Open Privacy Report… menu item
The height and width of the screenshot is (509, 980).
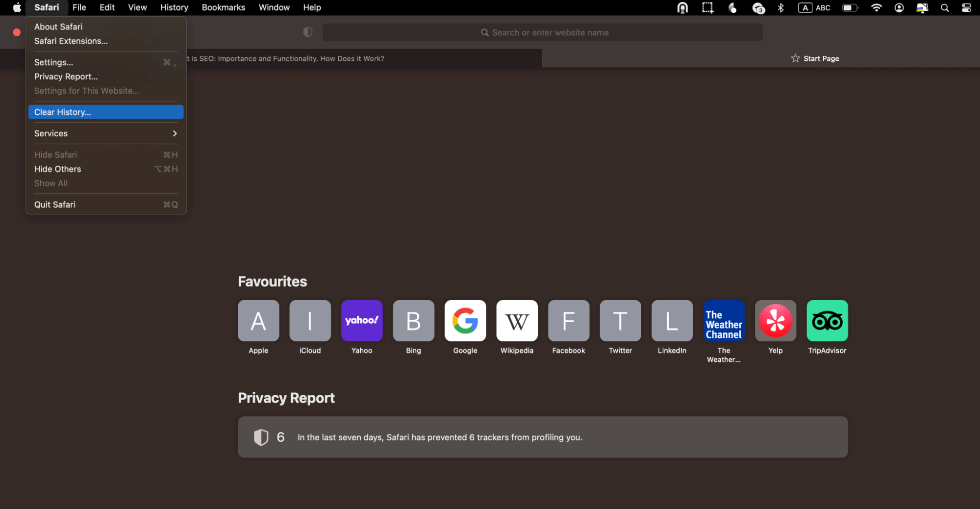[106, 76]
